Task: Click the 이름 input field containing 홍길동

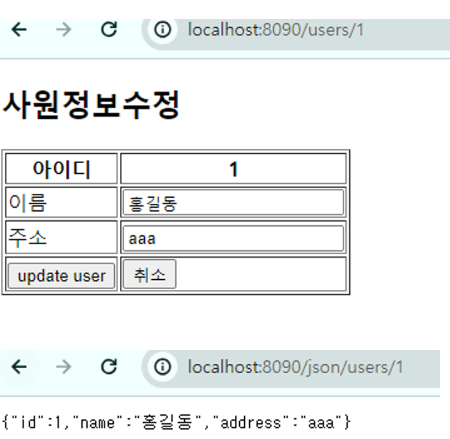Action: click(233, 202)
